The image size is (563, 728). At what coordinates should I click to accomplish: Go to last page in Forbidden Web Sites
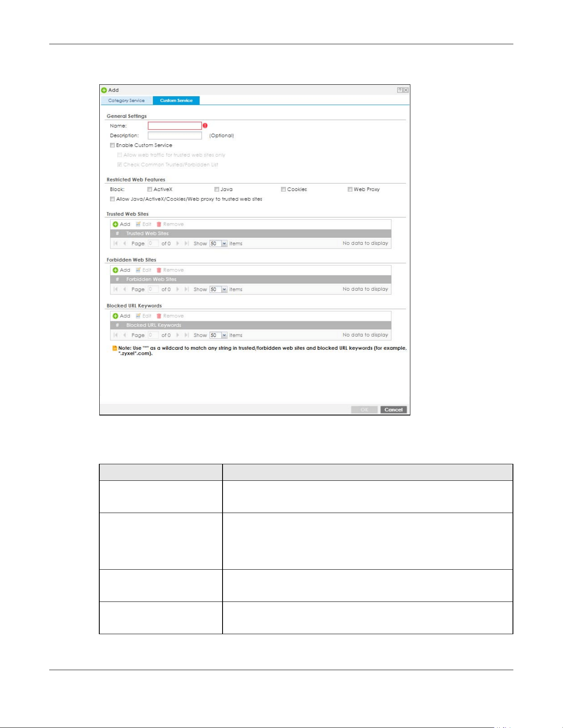coord(187,289)
